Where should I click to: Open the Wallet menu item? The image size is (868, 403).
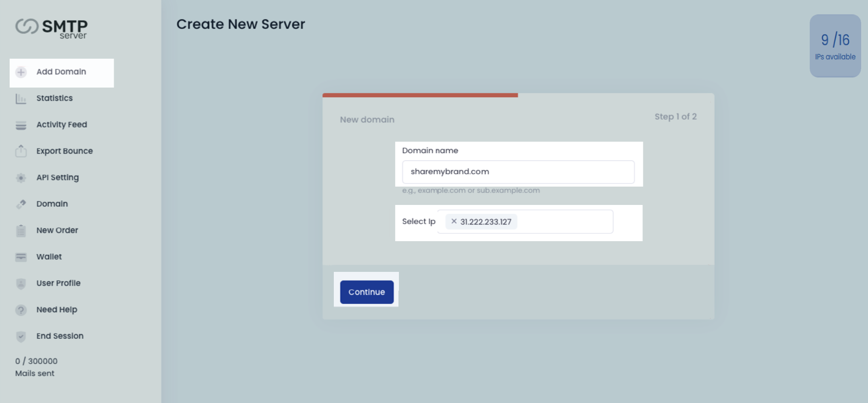coord(49,257)
